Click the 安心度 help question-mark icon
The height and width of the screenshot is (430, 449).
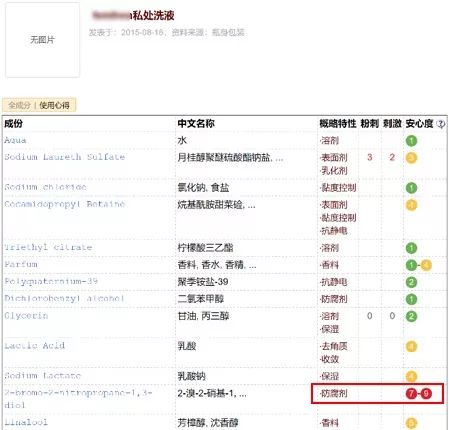pos(441,124)
